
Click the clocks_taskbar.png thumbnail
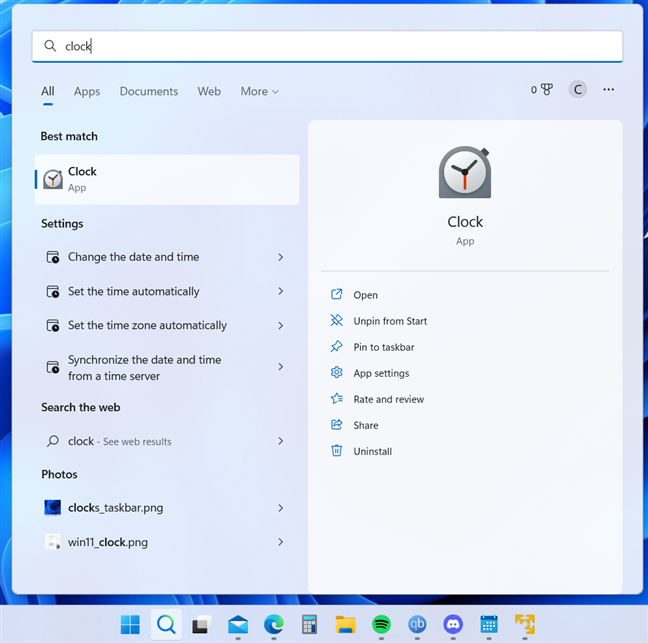click(52, 507)
